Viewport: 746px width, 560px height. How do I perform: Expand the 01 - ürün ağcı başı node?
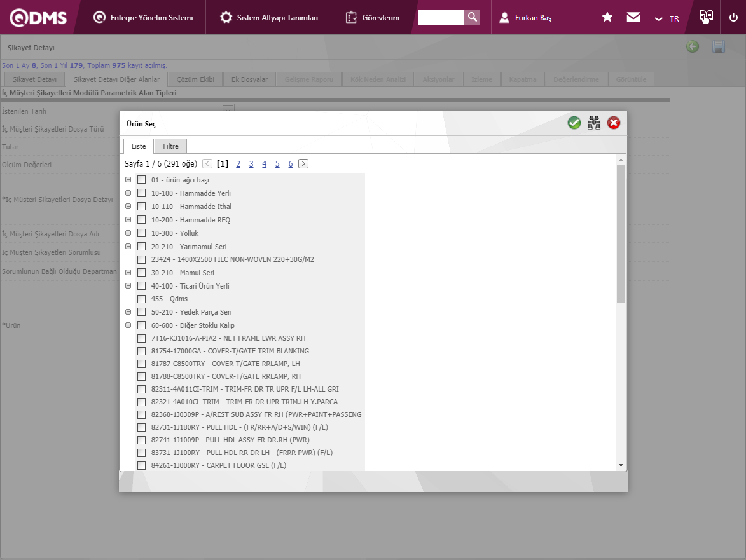coord(128,180)
